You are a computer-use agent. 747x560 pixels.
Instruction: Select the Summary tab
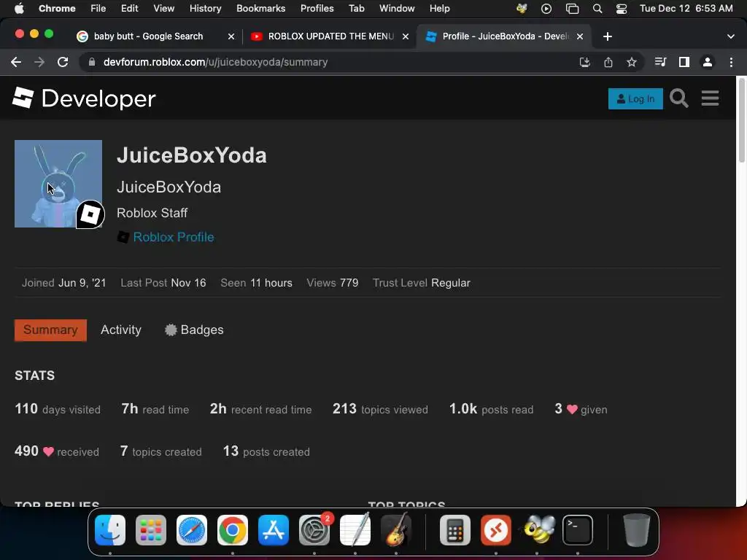click(50, 330)
